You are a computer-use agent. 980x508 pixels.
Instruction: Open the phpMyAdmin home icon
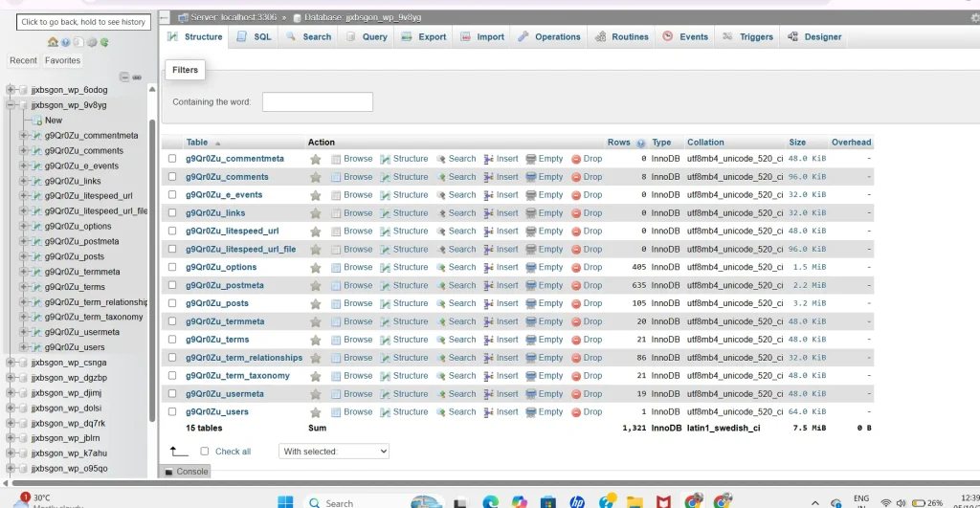click(x=53, y=42)
